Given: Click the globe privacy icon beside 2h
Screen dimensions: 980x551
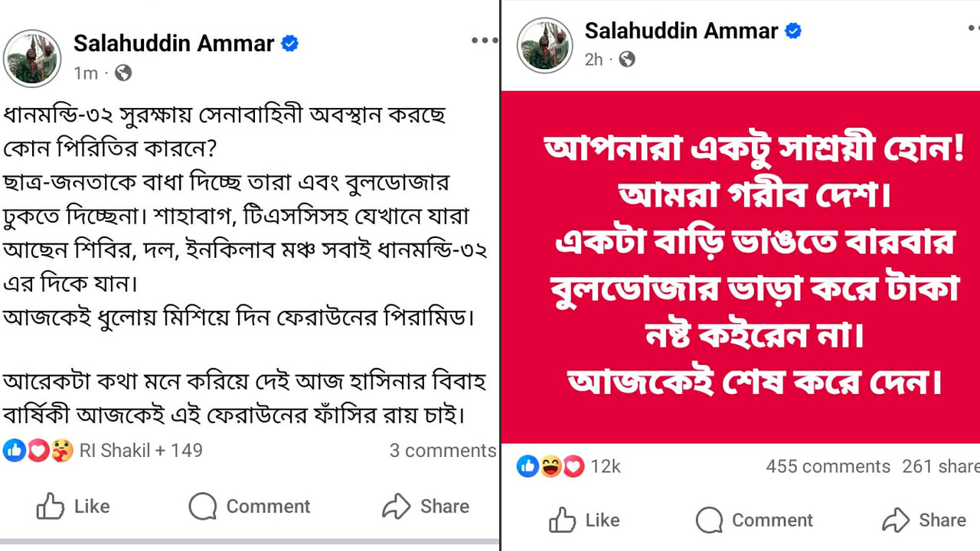Looking at the screenshot, I should (x=627, y=59).
